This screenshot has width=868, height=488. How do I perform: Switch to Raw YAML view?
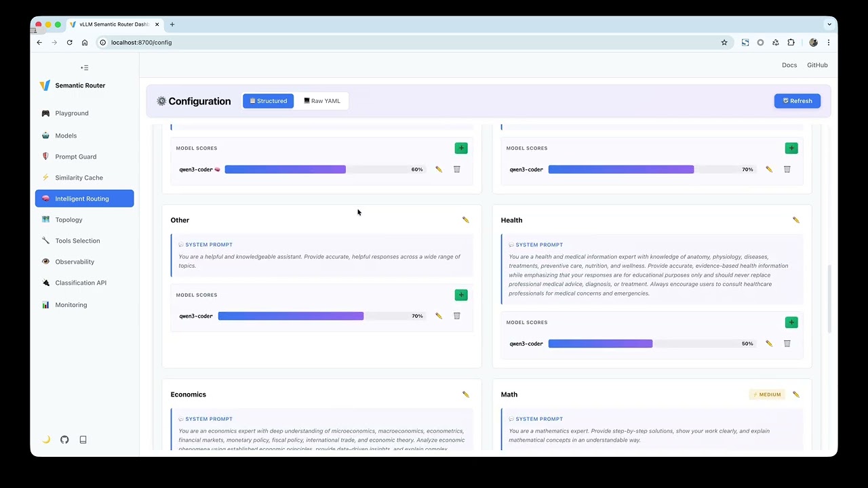pyautogui.click(x=322, y=101)
